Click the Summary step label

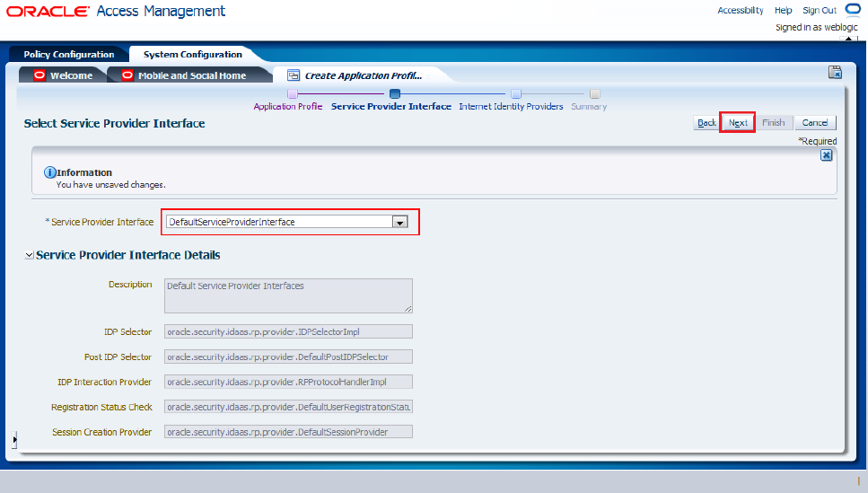tap(589, 106)
